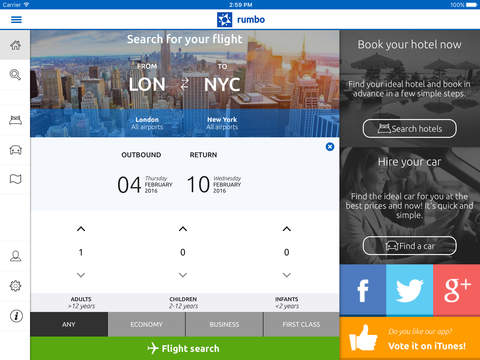Click the Search hotels button
This screenshot has width=480, height=360.
pos(410,128)
